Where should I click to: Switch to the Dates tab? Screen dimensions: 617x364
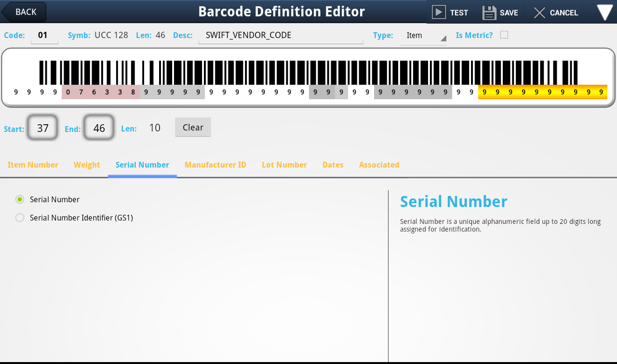333,165
